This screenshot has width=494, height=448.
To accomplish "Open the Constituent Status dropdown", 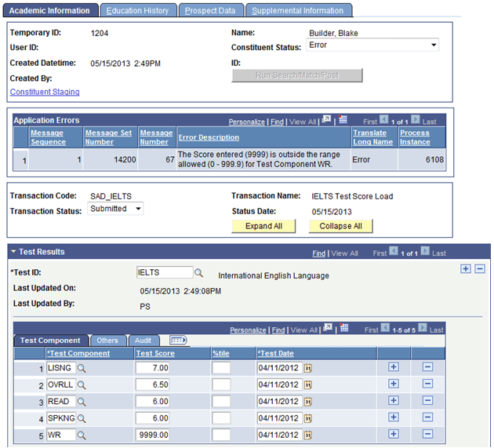I will [x=372, y=45].
